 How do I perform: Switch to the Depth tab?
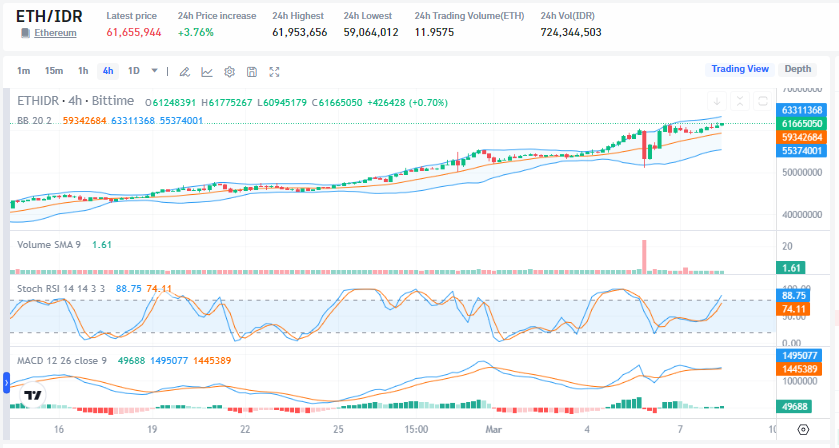coord(797,69)
